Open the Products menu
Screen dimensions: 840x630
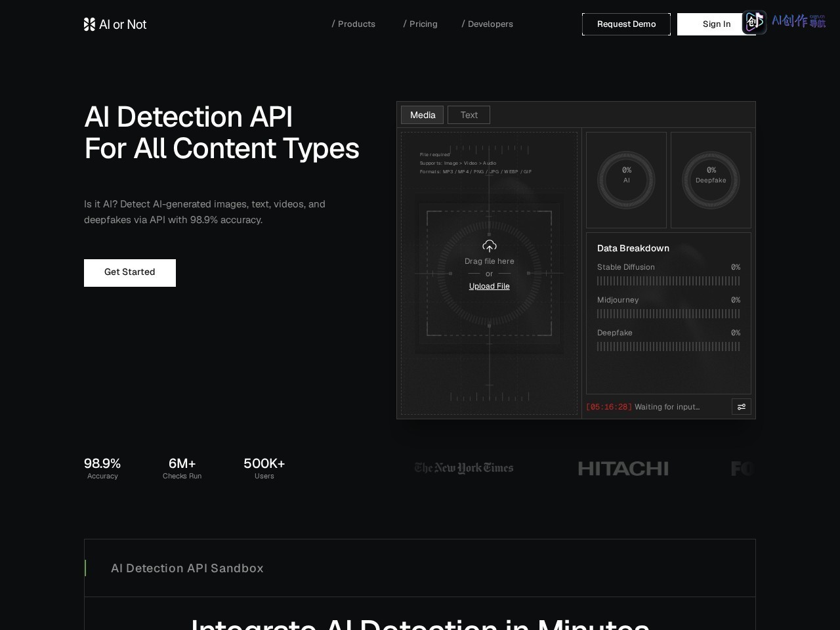click(354, 24)
